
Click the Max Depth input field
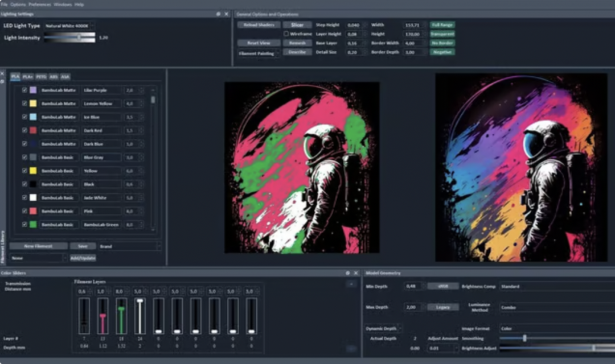point(413,307)
